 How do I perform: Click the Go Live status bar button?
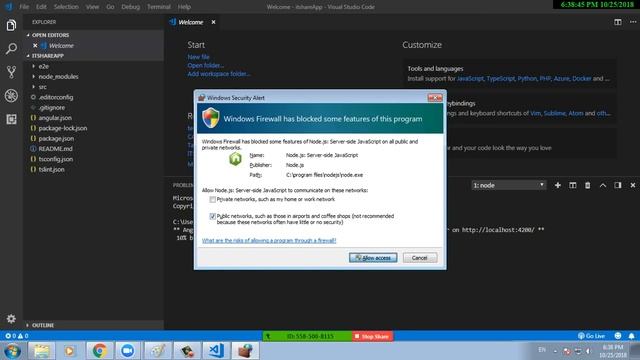point(591,336)
